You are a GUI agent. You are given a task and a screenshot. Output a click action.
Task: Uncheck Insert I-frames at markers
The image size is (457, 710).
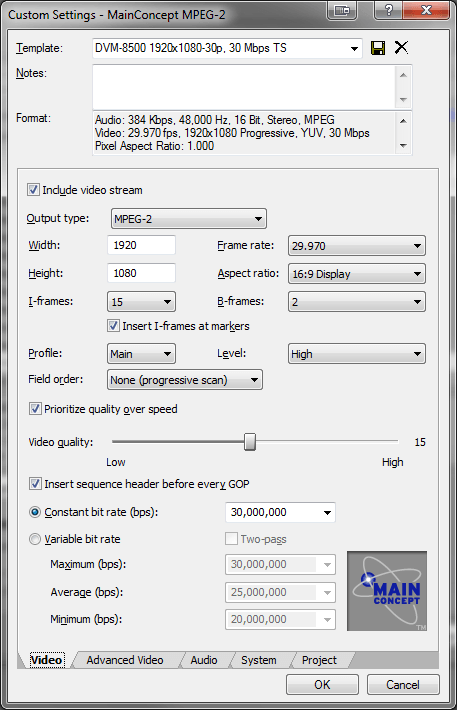[113, 326]
